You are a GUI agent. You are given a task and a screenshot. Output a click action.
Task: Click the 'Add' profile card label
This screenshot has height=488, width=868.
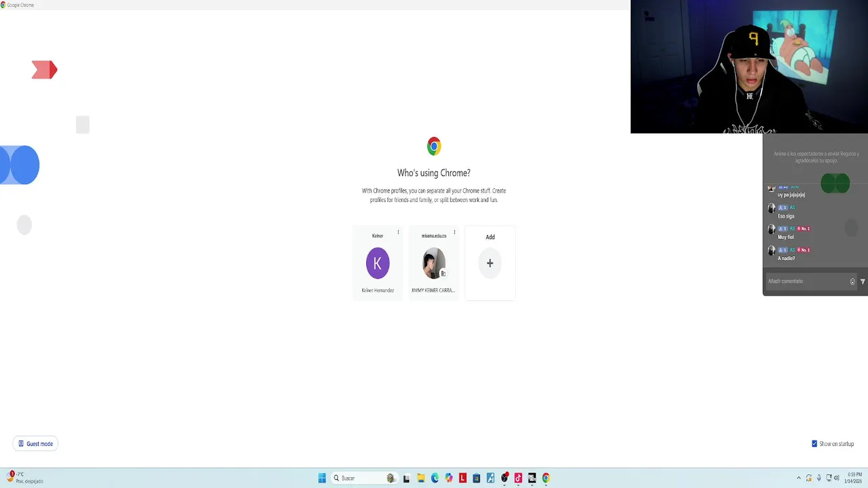tap(490, 237)
